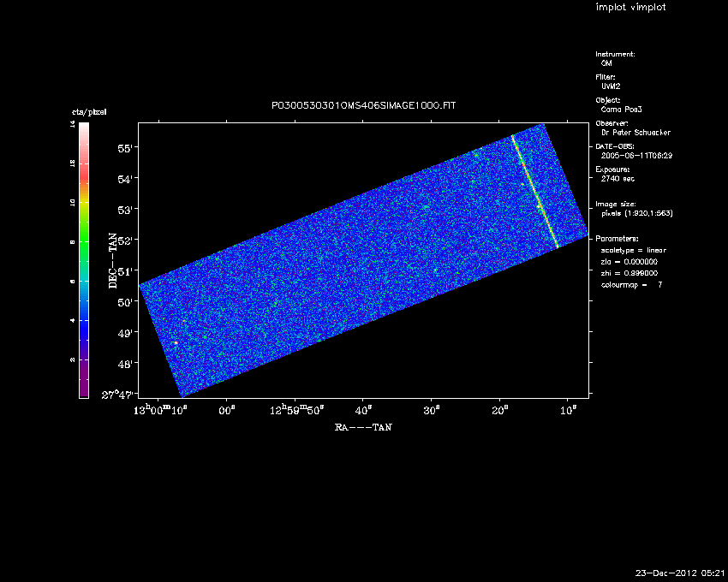This screenshot has height=582, width=728.
Task: Click the bright diagonal streak in the image
Action: pos(534,191)
